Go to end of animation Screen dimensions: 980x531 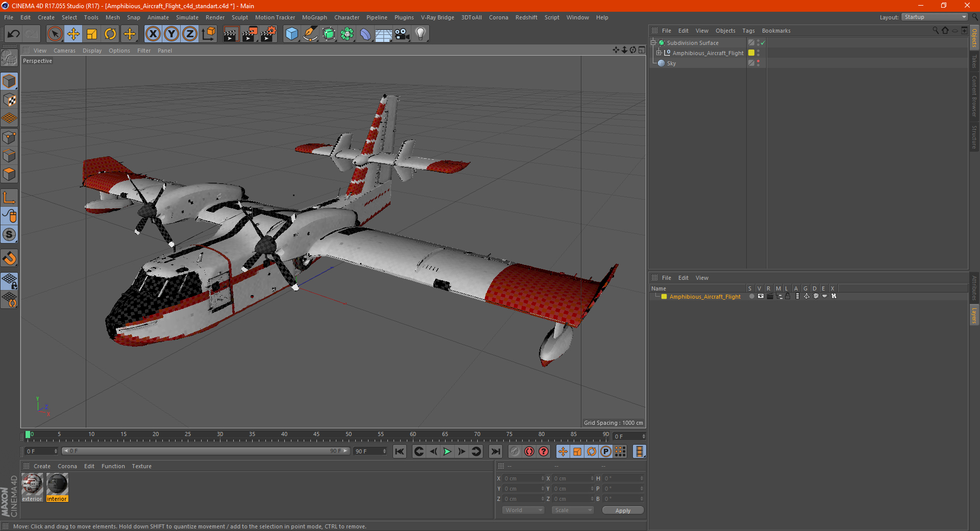click(x=495, y=451)
